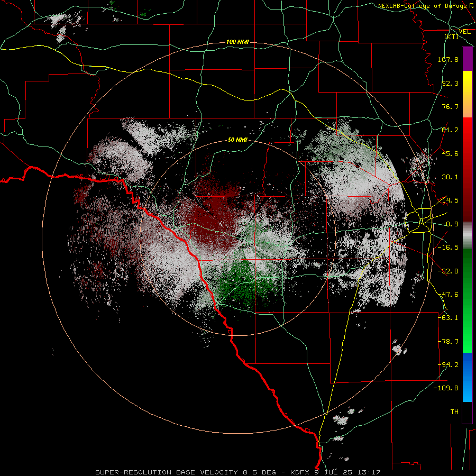
Task: Click the TH threshold label in legend
Action: tap(454, 412)
